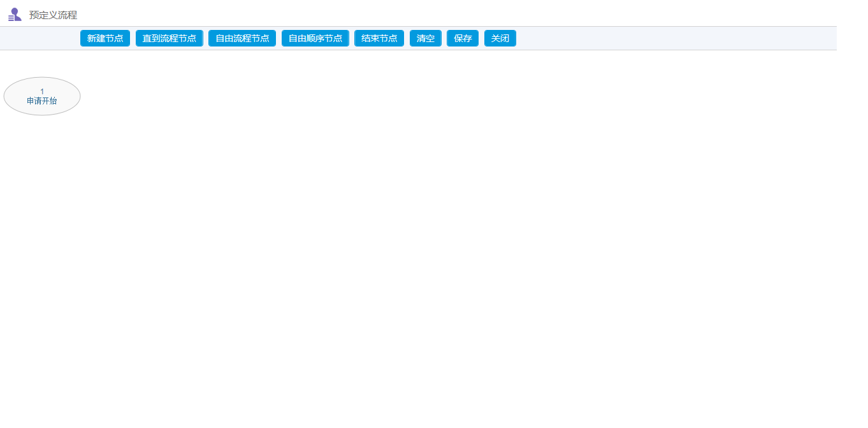Insert a 自由顺序节点 node
868x428 pixels.
[x=315, y=38]
